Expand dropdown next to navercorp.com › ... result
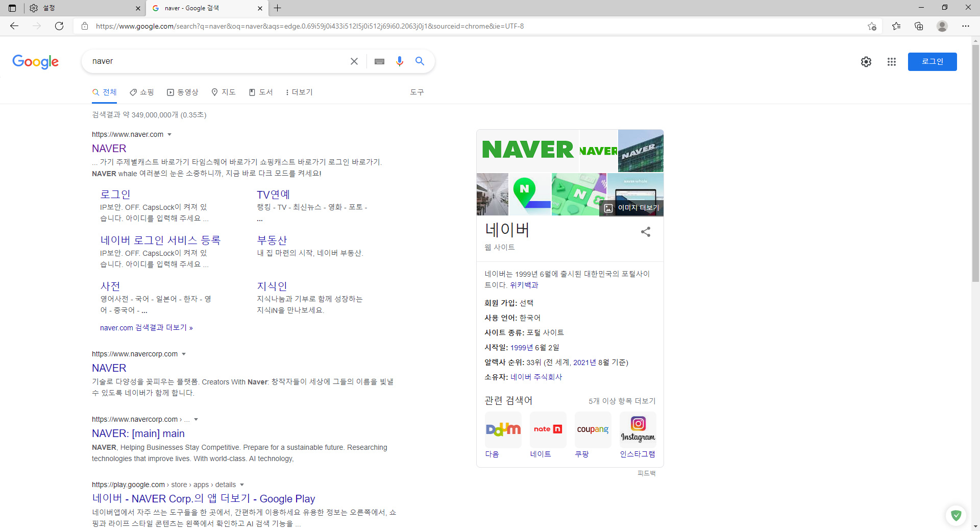The height and width of the screenshot is (531, 980). (x=196, y=420)
